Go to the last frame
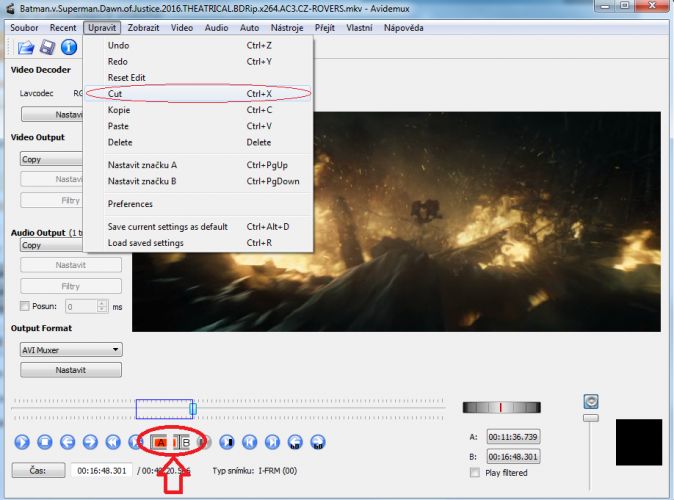 [272, 442]
